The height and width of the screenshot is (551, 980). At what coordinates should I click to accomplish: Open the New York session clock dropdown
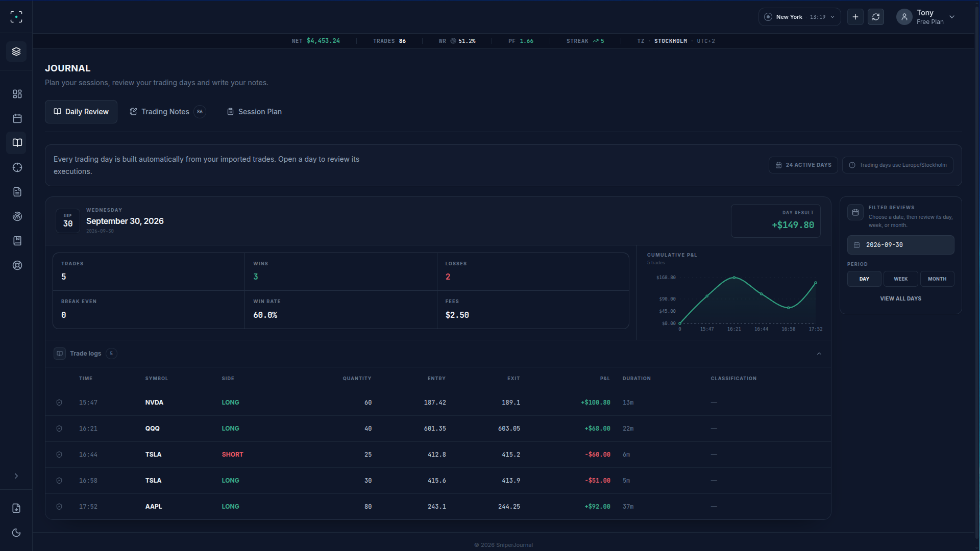[799, 17]
